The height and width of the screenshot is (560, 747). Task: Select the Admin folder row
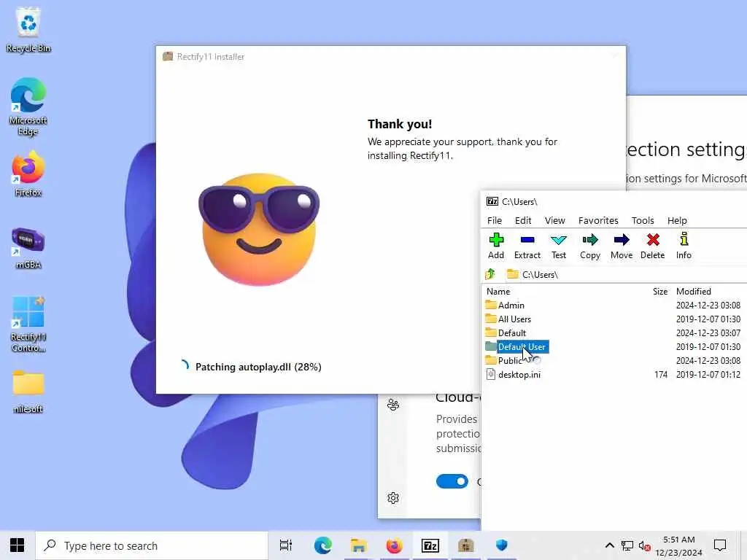click(x=615, y=306)
